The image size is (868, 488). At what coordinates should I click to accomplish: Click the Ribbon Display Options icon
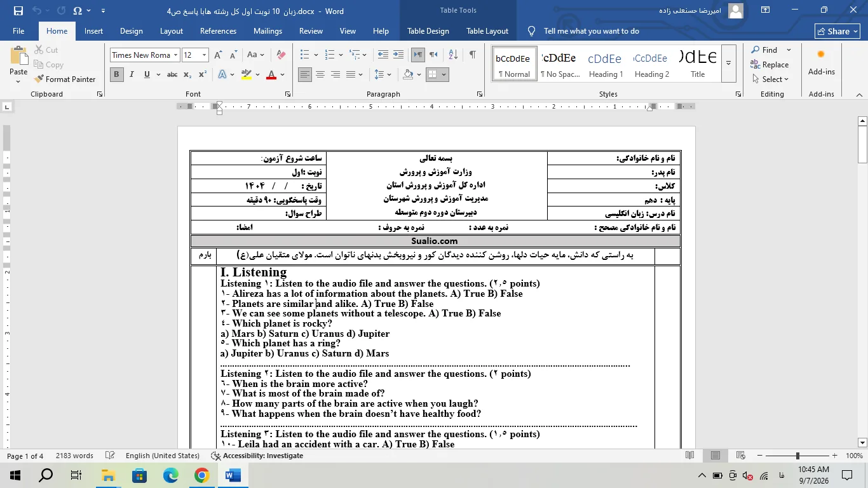[x=766, y=10]
